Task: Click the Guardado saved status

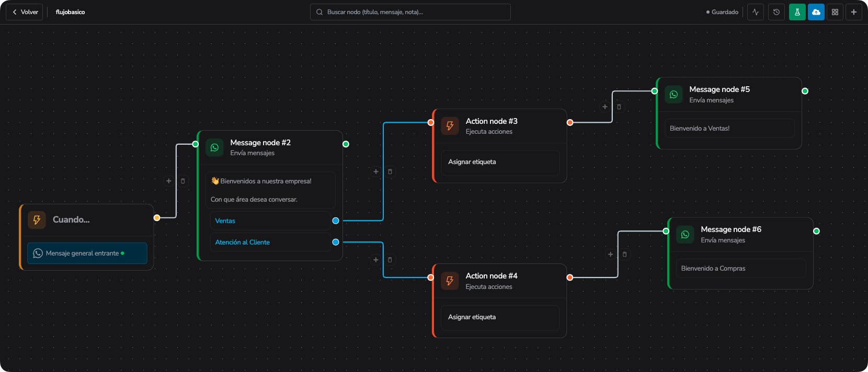Action: click(x=722, y=12)
